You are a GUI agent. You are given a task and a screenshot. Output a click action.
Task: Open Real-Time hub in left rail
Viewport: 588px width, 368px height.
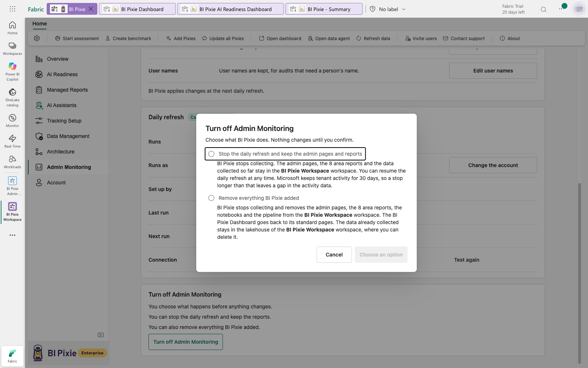pyautogui.click(x=12, y=141)
